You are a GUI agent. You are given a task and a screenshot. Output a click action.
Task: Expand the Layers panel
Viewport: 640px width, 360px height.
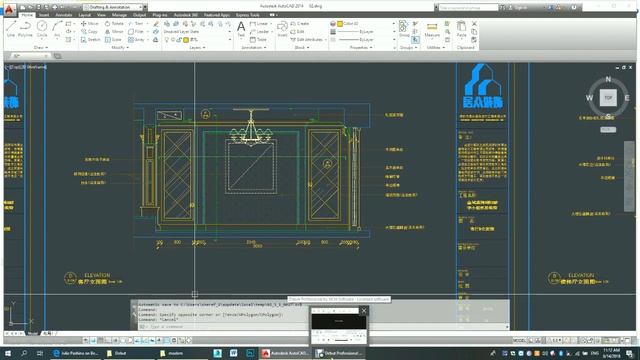pos(197,48)
